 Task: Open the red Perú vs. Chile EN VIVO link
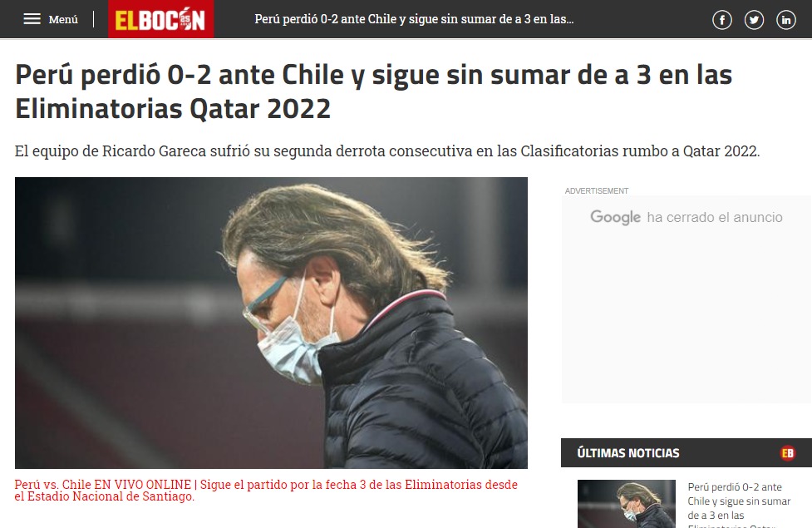tap(266, 491)
